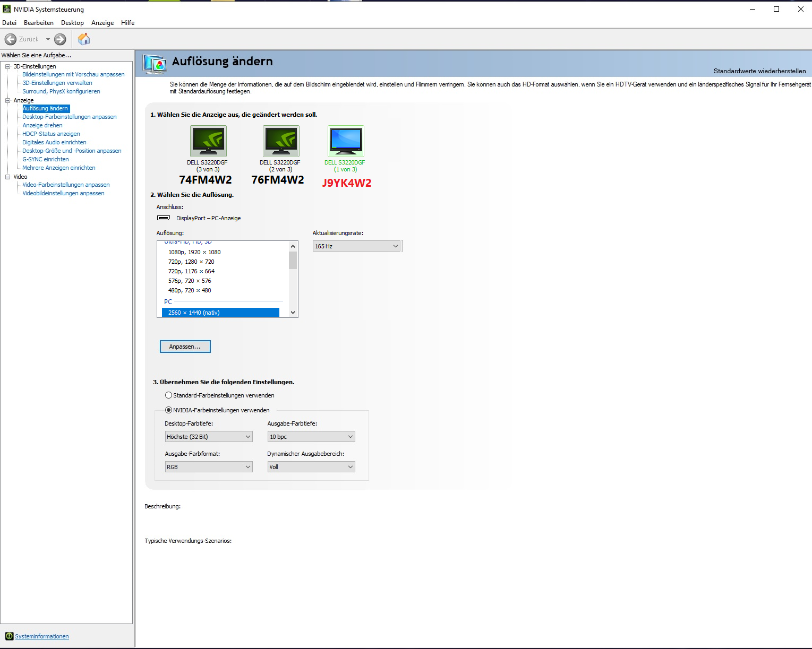Image resolution: width=812 pixels, height=649 pixels.
Task: Open Desktop-Farbeinstellungen anpassen
Action: click(70, 117)
